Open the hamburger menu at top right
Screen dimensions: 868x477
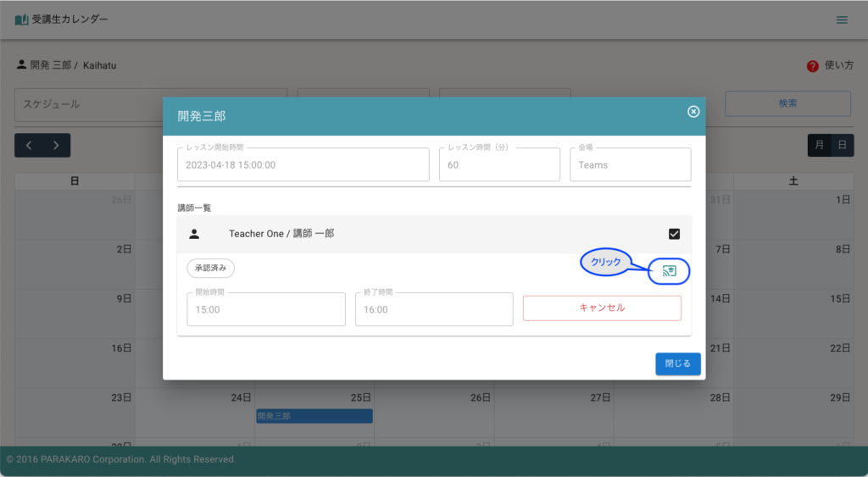(x=842, y=19)
